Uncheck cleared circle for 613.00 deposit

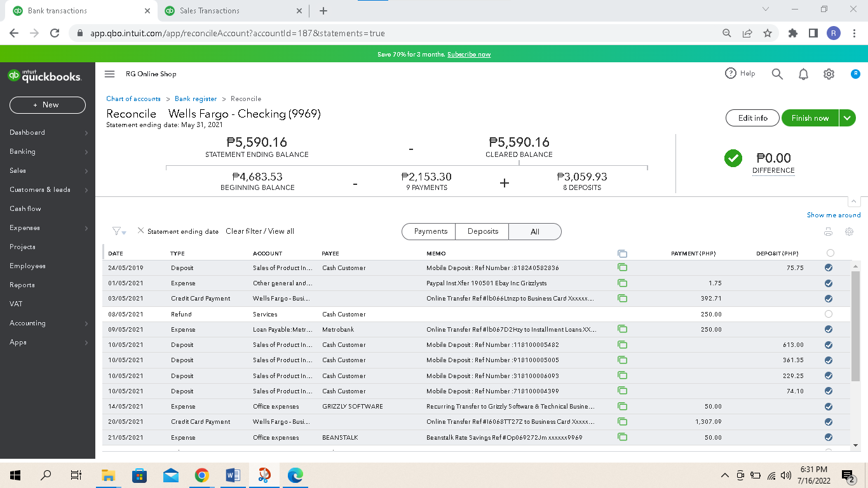tap(828, 345)
